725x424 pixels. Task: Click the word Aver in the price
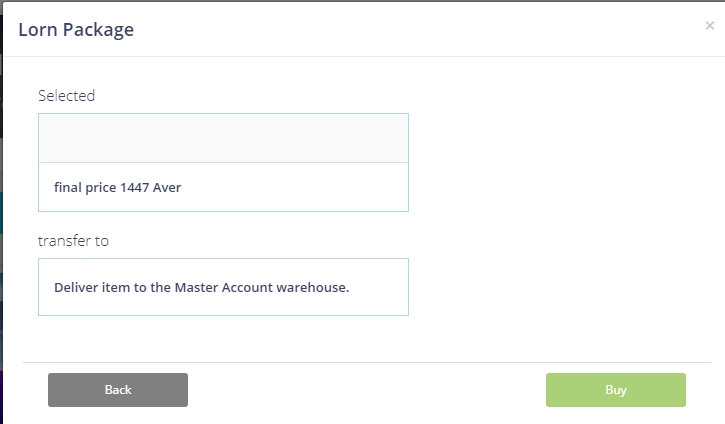tap(167, 187)
